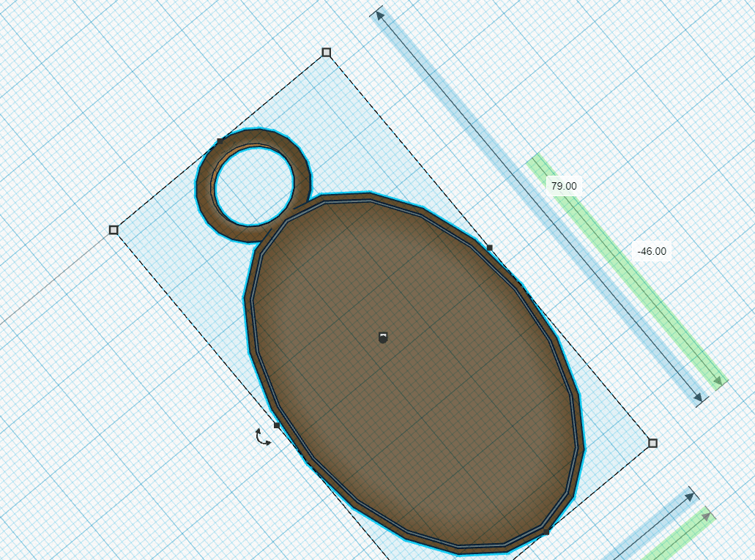Click the -46.00 dimension value

tap(652, 251)
